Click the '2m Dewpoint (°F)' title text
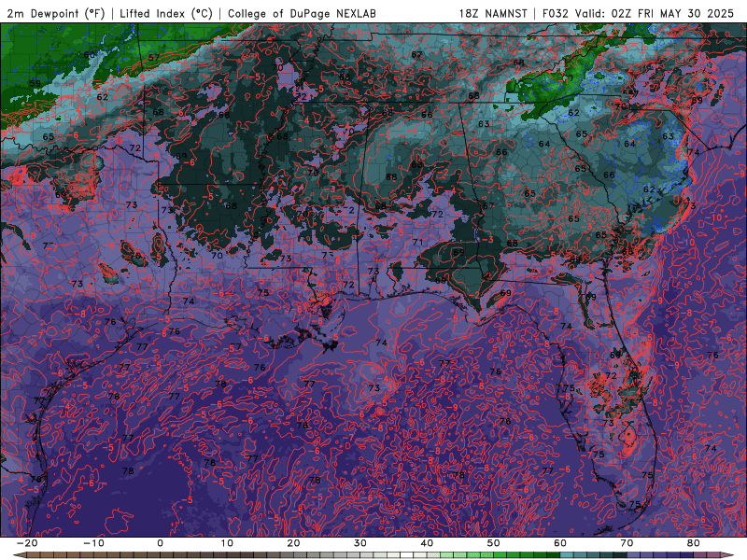The width and height of the screenshot is (747, 560). 56,14
